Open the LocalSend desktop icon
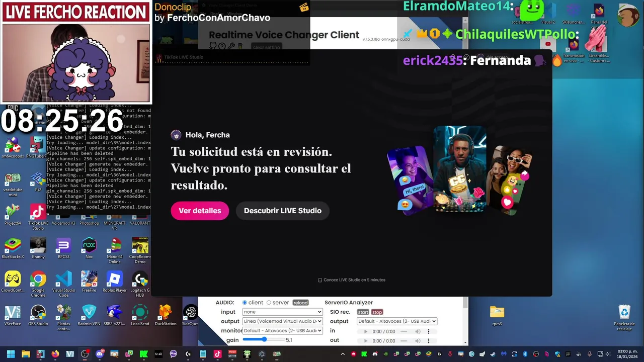The height and width of the screenshot is (362, 644). point(140,315)
